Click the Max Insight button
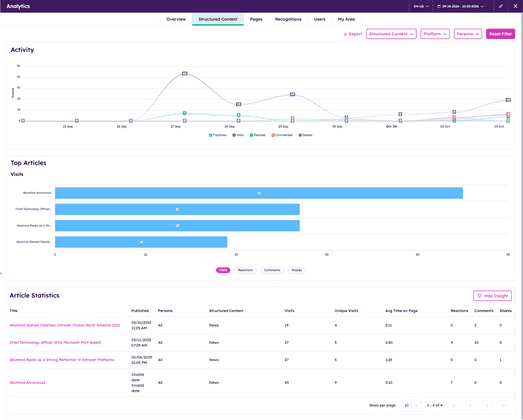This screenshot has height=420, width=523. pos(492,296)
